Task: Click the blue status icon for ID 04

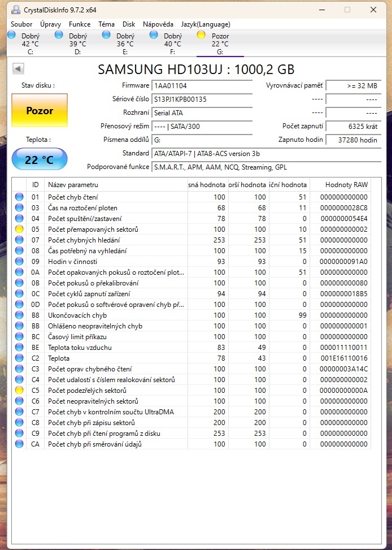Action: click(x=19, y=219)
